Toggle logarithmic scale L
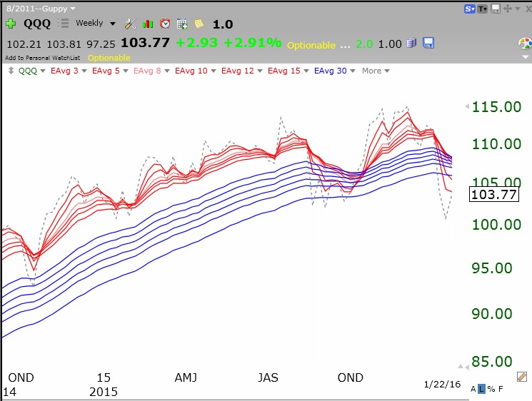 pos(481,389)
